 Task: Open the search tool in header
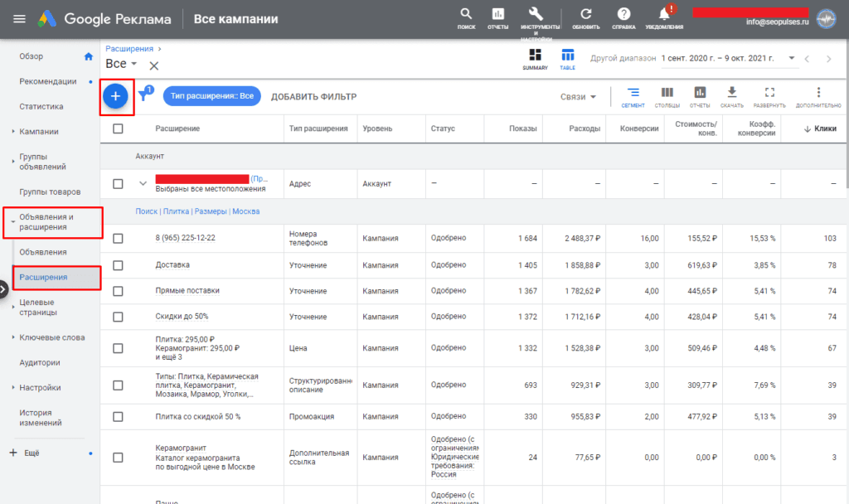click(466, 18)
